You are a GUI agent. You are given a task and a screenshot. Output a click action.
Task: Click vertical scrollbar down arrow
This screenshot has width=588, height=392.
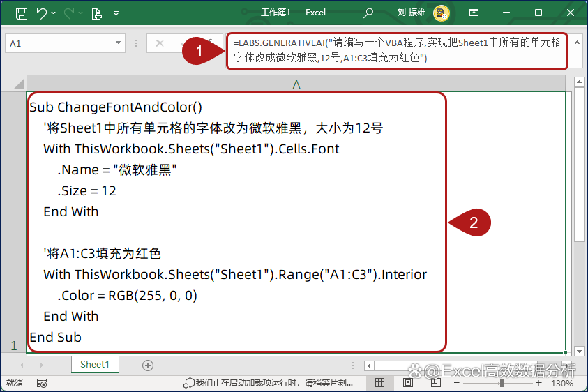[x=580, y=352]
